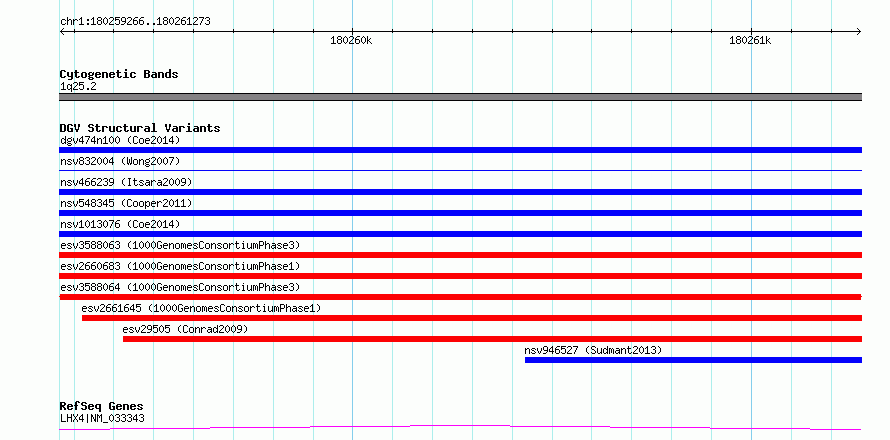The height and width of the screenshot is (440, 890).
Task: Open the nsv946527 (Sudmant2013) label
Action: click(593, 350)
